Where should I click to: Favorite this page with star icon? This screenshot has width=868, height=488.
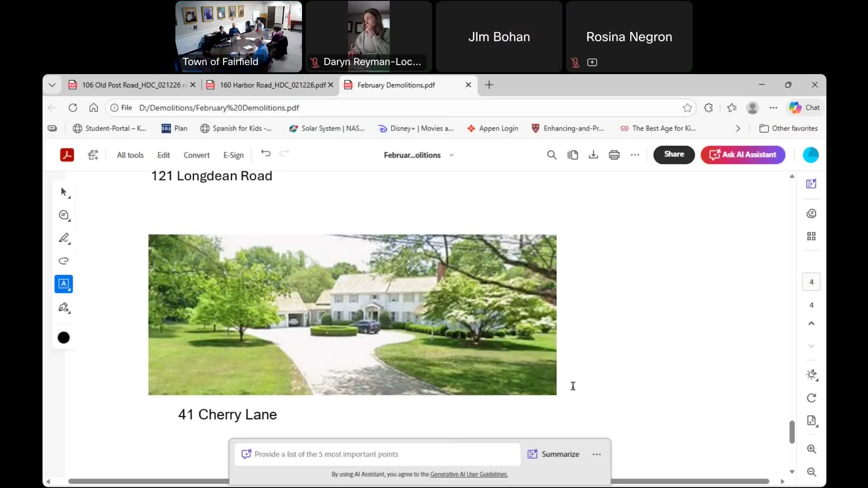click(x=687, y=108)
